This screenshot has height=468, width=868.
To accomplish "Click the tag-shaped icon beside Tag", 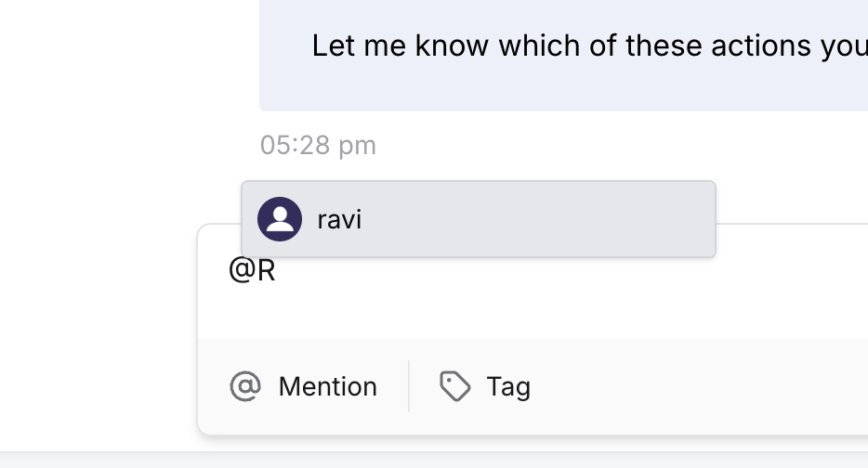I will pyautogui.click(x=454, y=386).
